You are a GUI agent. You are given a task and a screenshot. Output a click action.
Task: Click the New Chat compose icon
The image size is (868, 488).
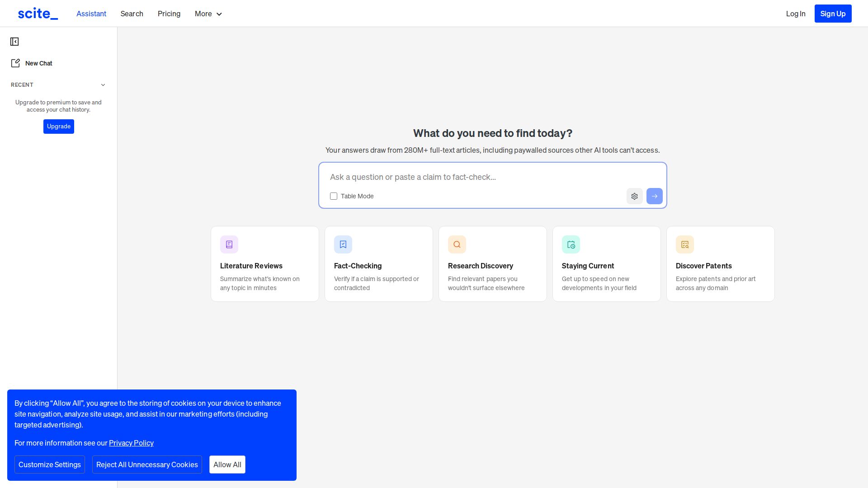coord(15,63)
